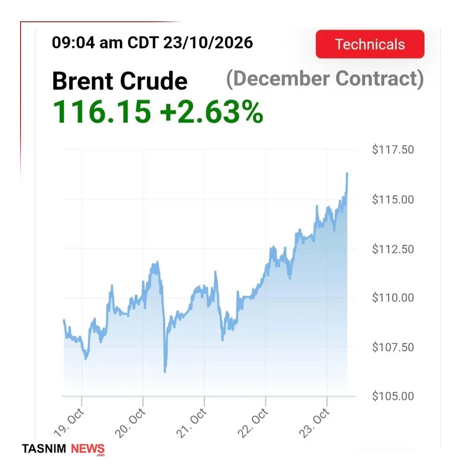Viewport: 476px width, 476px height.
Task: Click the $112.50 axis label
Action: (393, 249)
